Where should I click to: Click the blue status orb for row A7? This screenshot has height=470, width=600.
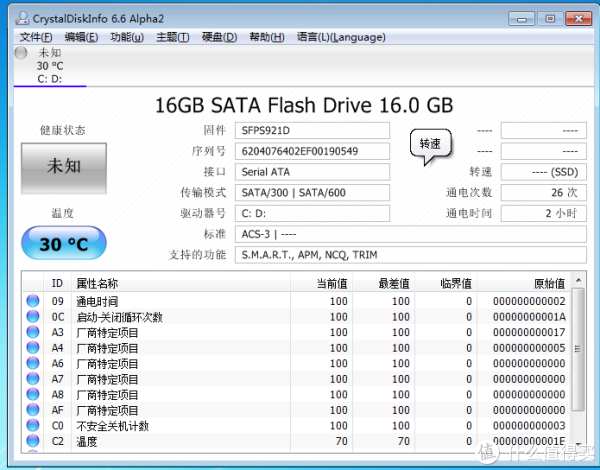pos(33,379)
